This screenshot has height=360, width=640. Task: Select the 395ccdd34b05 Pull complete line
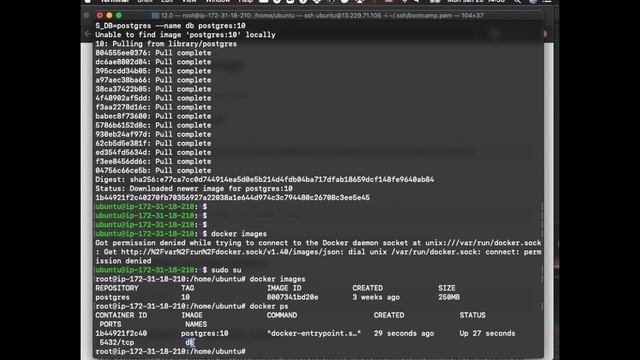pos(153,71)
